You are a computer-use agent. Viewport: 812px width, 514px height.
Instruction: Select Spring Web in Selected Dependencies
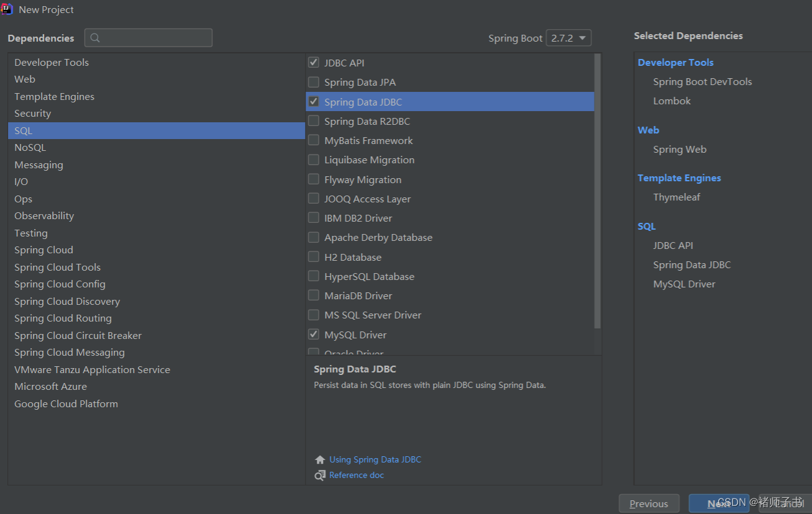[680, 149]
